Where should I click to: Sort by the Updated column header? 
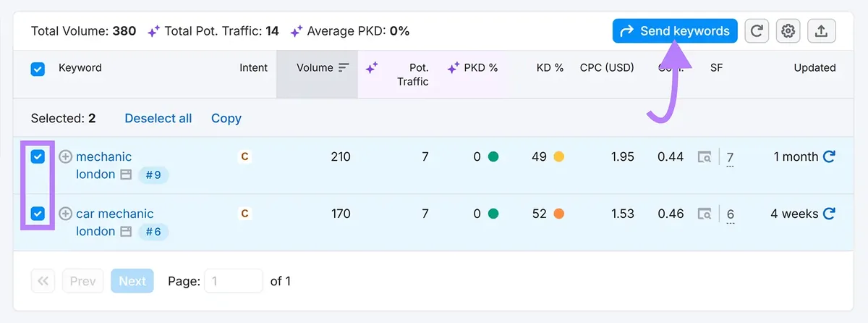pos(814,67)
